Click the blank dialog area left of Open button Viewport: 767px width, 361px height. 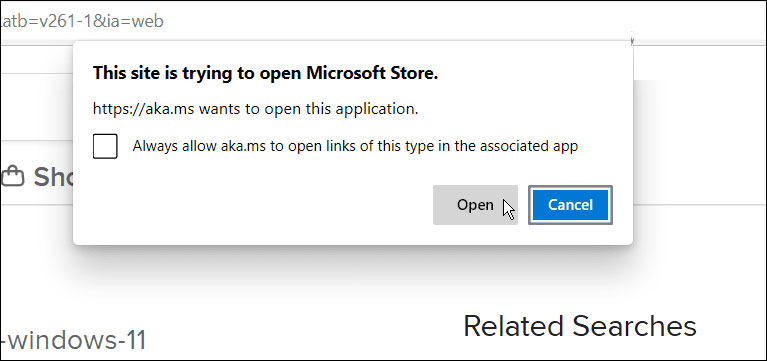254,205
